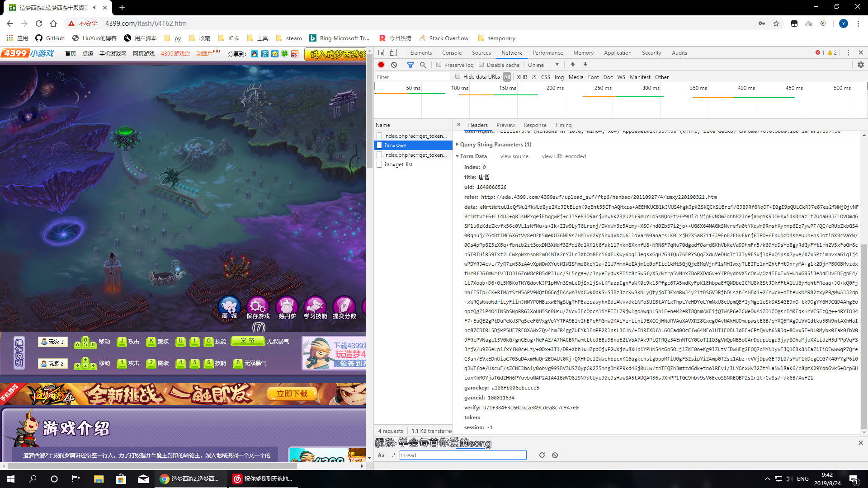Open the Stack Overflow bookmark
The image size is (868, 488).
[x=444, y=38]
